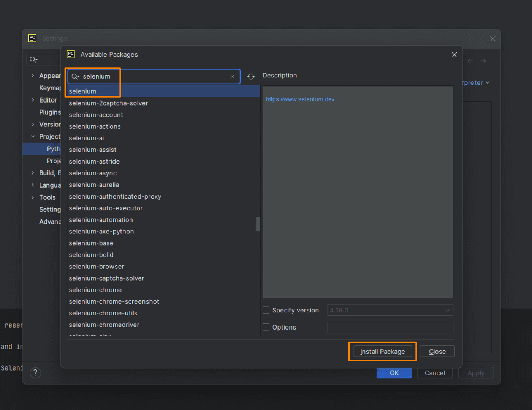Select selenium-base in the package list

[x=164, y=243]
